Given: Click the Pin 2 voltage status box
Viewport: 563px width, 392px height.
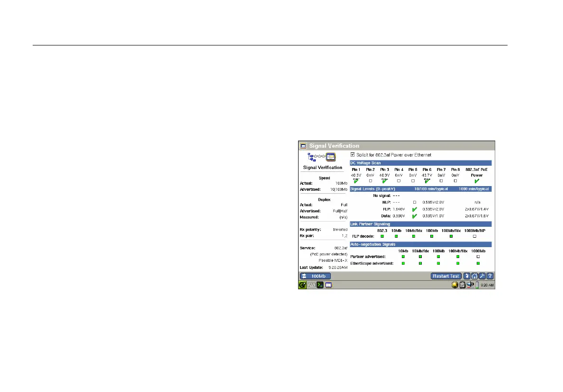Looking at the screenshot, I should (x=371, y=181).
